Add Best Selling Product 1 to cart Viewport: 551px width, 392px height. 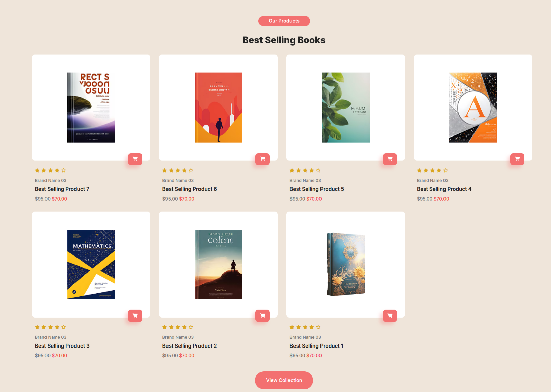pos(390,316)
